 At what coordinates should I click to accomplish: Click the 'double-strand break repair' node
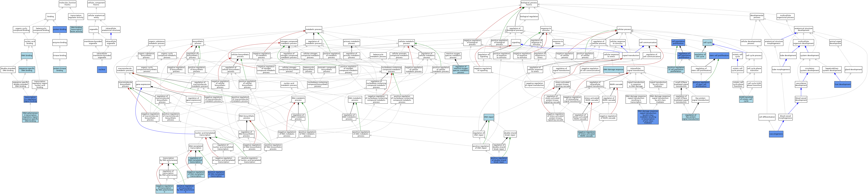pyautogui.click(x=510, y=134)
